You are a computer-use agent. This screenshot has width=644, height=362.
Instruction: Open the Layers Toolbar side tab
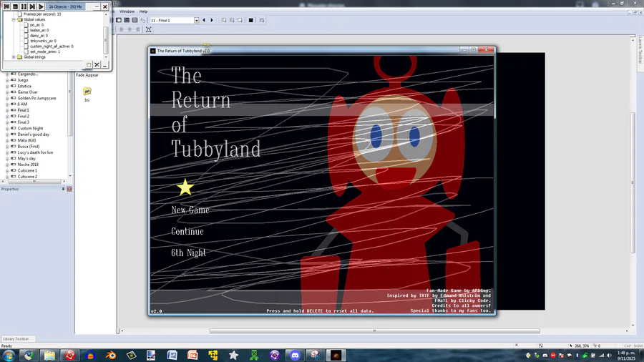640,49
